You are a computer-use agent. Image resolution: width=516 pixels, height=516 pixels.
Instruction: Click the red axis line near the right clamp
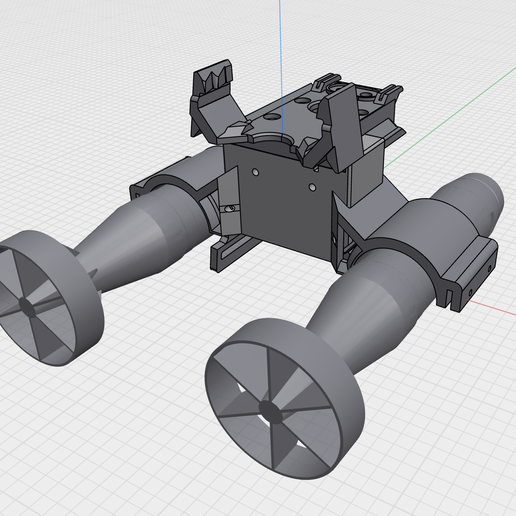[x=491, y=307]
